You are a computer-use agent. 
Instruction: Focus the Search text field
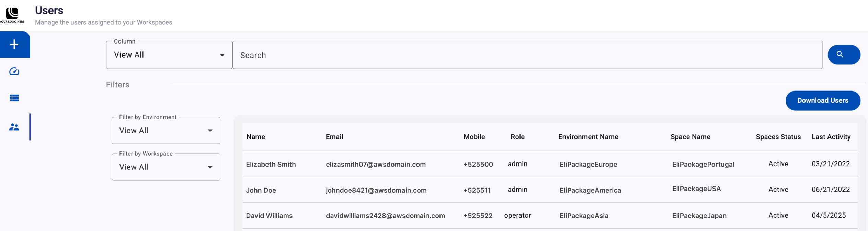coord(527,55)
